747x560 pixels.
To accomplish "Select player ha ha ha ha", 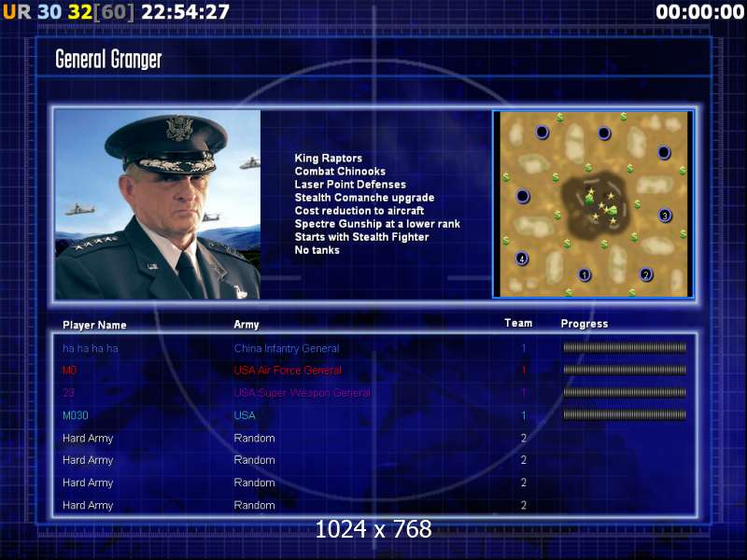I will point(91,348).
